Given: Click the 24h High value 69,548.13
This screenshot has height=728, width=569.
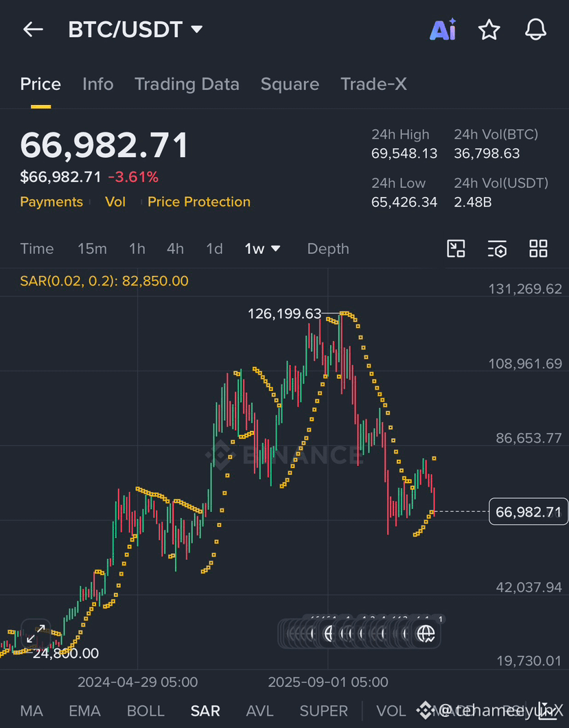Looking at the screenshot, I should click(404, 154).
